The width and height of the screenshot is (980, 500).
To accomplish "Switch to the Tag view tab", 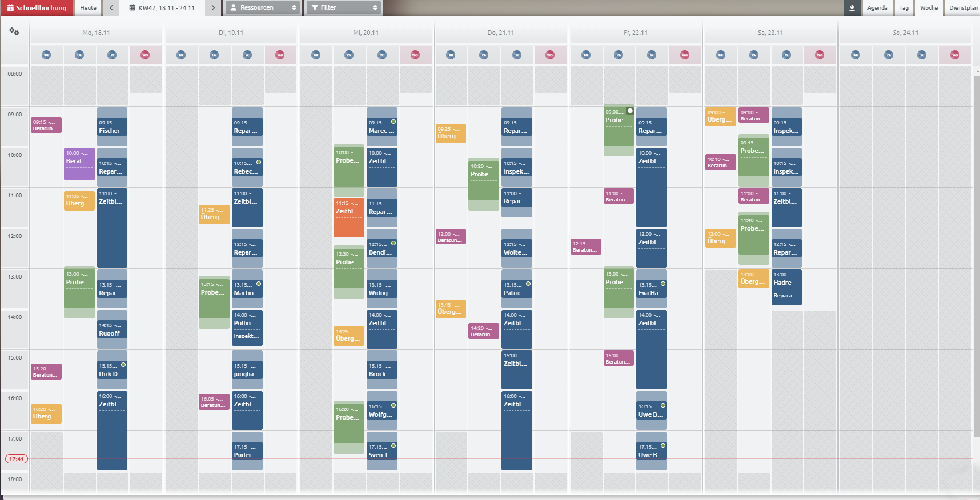I will (903, 7).
